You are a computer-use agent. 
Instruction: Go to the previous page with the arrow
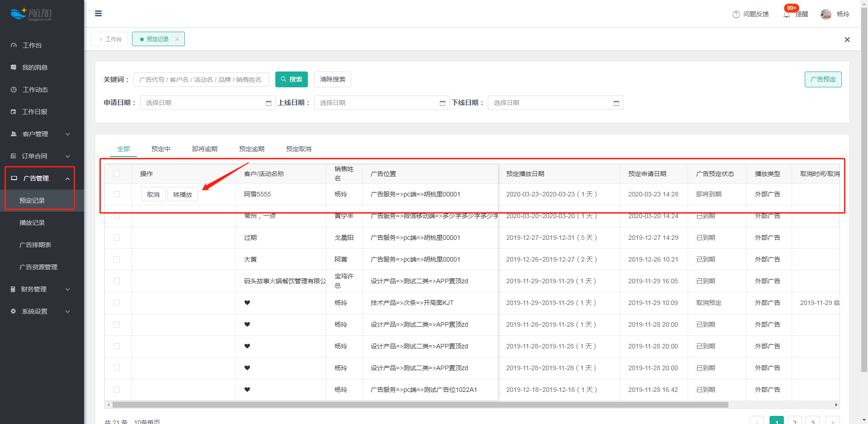pos(757,421)
